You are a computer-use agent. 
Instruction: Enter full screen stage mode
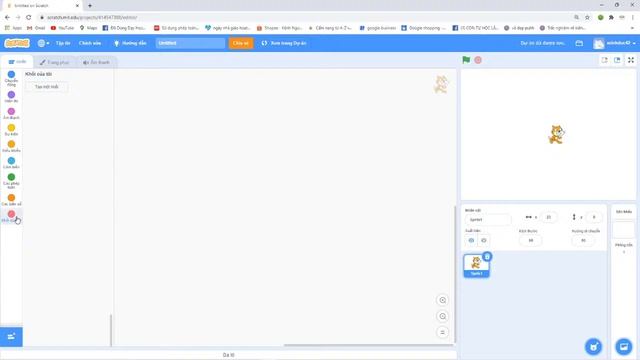point(631,60)
